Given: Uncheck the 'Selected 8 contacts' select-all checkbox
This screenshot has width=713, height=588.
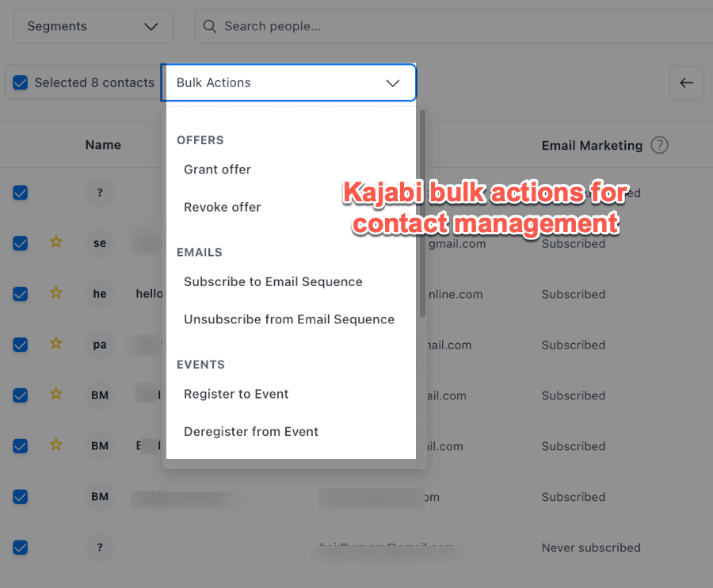Looking at the screenshot, I should [21, 82].
